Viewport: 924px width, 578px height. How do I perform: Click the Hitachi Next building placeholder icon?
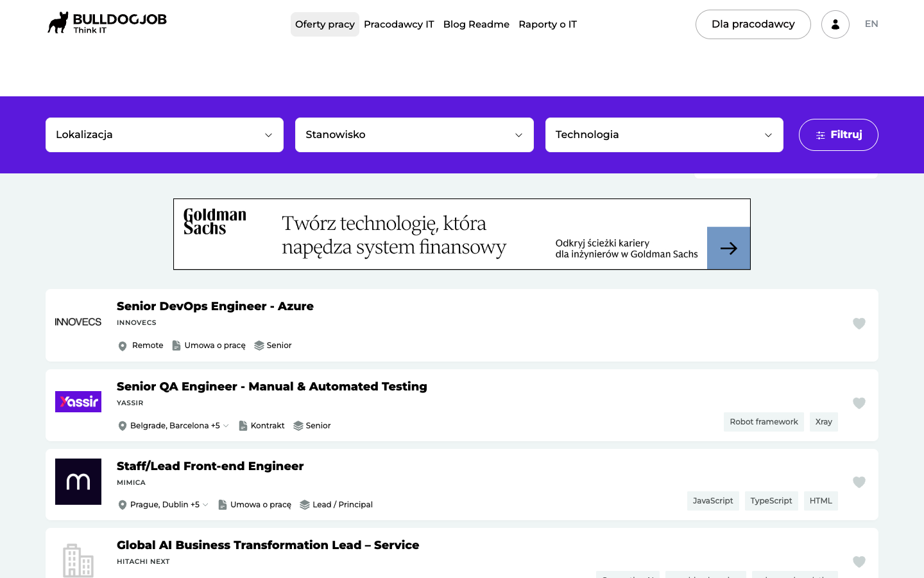pyautogui.click(x=78, y=561)
